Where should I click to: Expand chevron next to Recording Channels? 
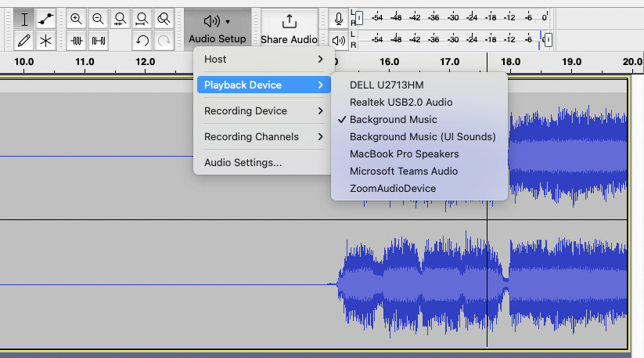[x=320, y=137]
